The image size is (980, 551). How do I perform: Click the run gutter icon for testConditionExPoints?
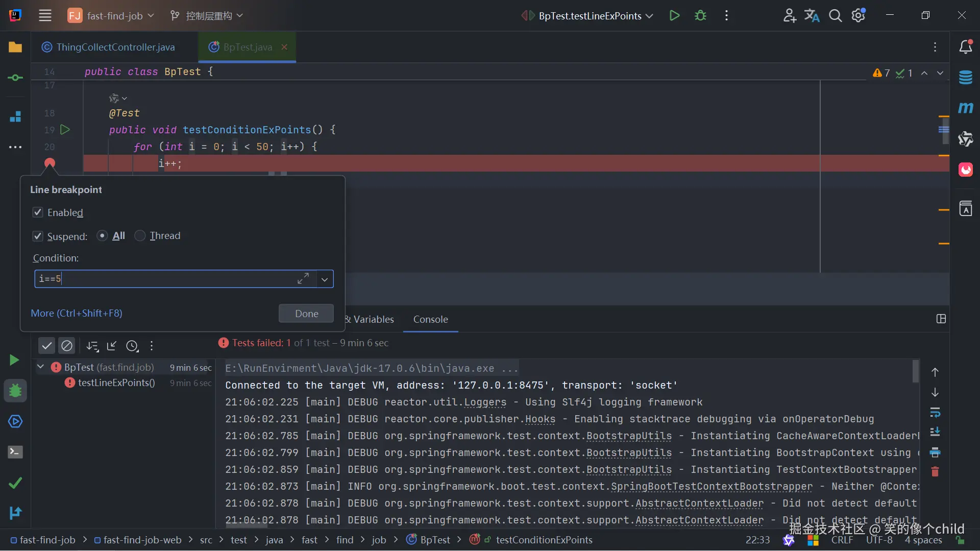click(65, 130)
